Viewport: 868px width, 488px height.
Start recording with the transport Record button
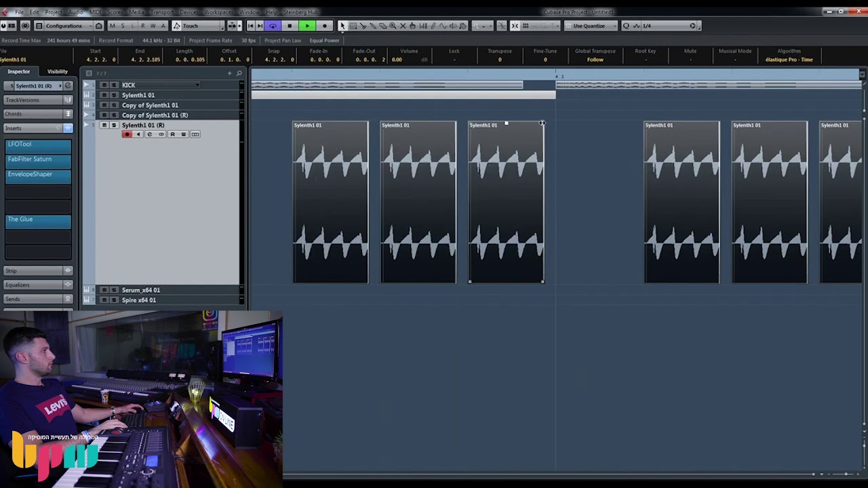point(324,26)
